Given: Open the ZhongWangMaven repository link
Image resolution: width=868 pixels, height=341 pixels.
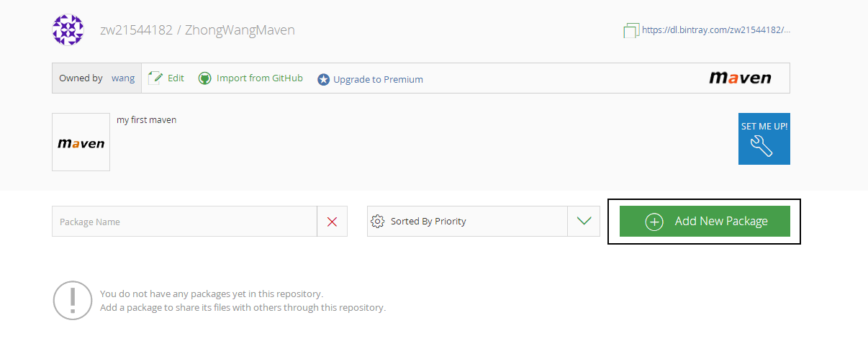Looking at the screenshot, I should coord(240,30).
